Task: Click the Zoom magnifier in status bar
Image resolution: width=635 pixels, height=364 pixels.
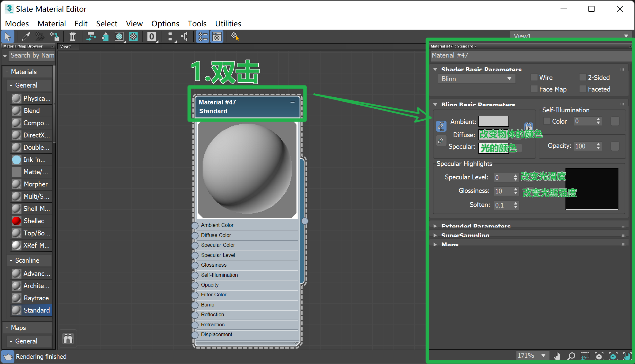Action: pos(571,356)
